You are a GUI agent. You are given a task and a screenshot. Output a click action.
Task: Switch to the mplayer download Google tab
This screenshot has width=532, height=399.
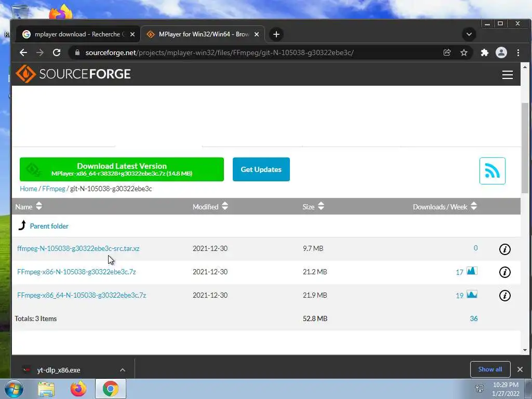78,34
